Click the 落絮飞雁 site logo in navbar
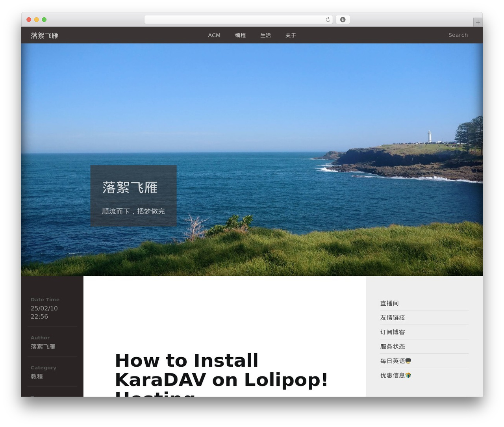This screenshot has height=427, width=504. (44, 35)
